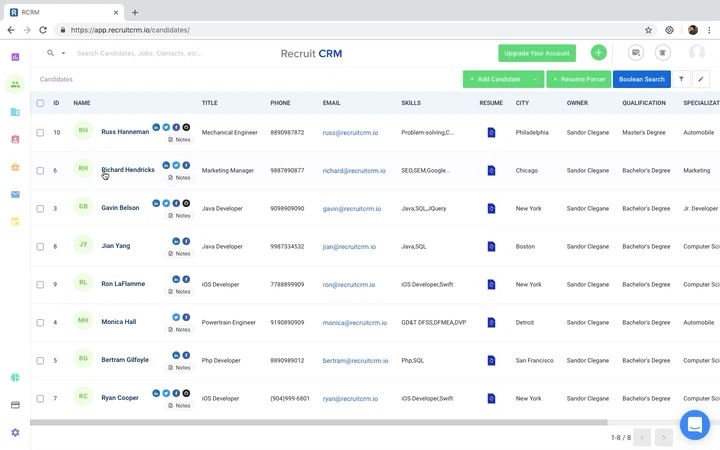Click the green plus quick-add button
Screen dimensions: 720x450
coord(598,53)
